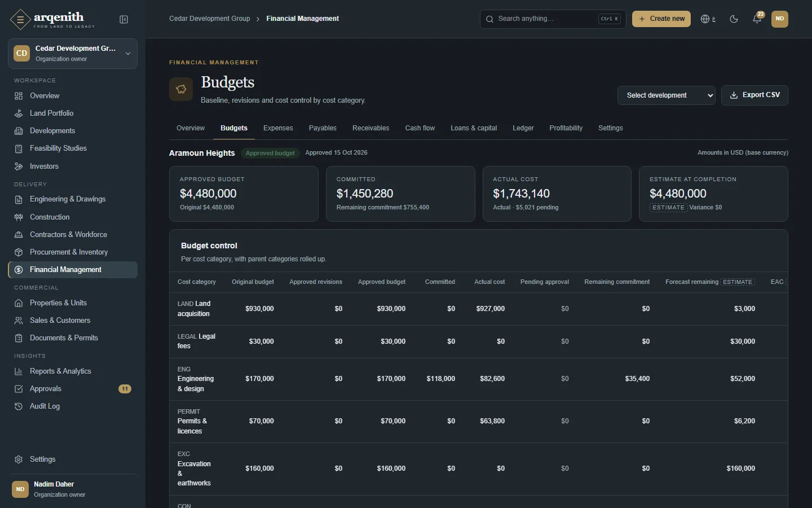This screenshot has width=812, height=508.
Task: Open Approvals with 11 badge
Action: click(73, 389)
